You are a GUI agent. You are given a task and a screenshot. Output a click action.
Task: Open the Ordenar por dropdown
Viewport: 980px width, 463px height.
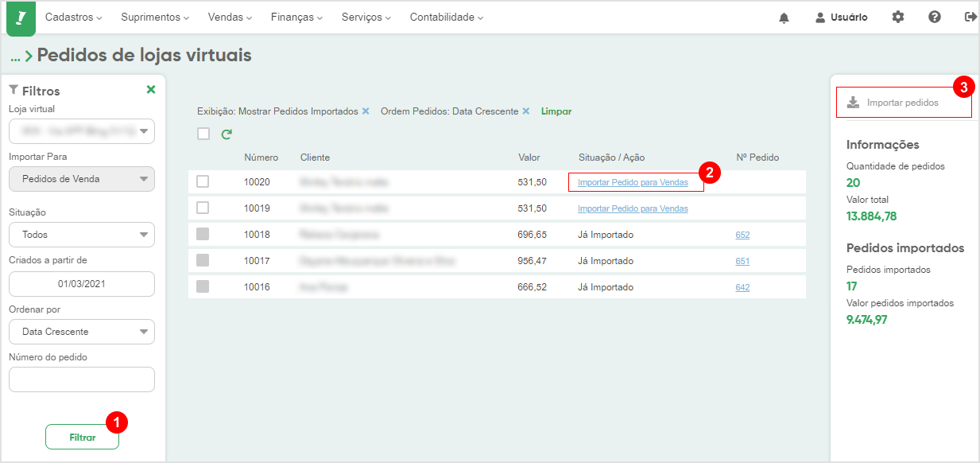pyautogui.click(x=82, y=332)
